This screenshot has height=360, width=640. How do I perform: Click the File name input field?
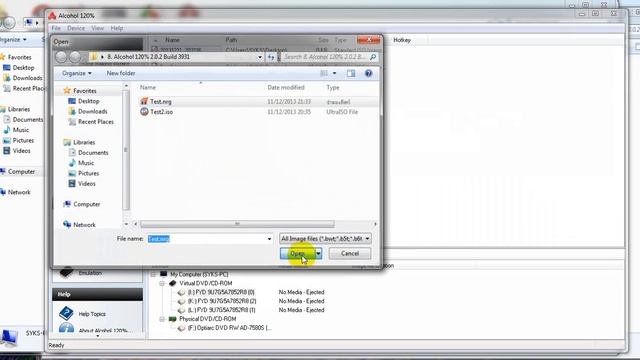coord(207,239)
